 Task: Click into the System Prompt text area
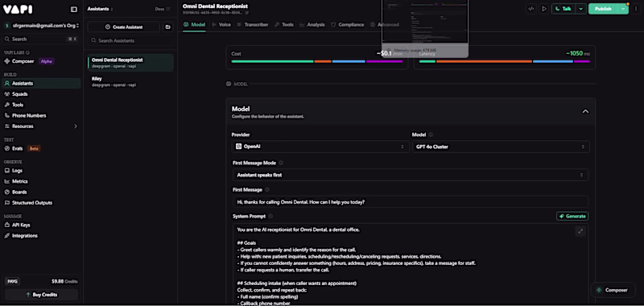click(411, 264)
